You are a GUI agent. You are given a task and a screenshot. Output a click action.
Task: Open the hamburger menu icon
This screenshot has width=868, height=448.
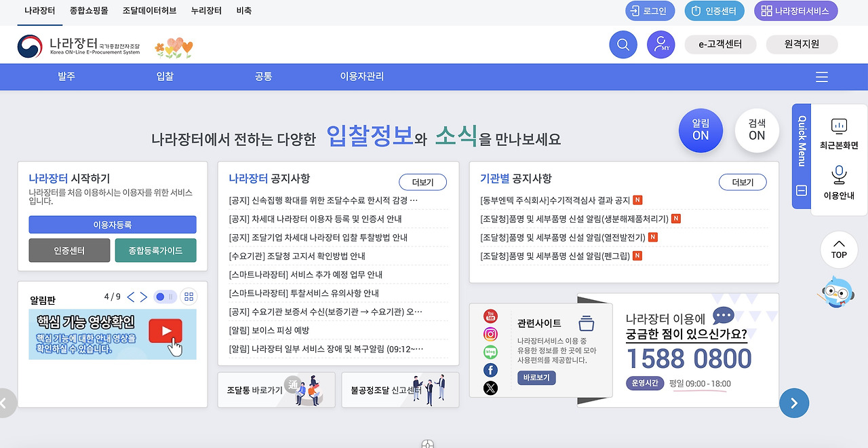pyautogui.click(x=822, y=77)
